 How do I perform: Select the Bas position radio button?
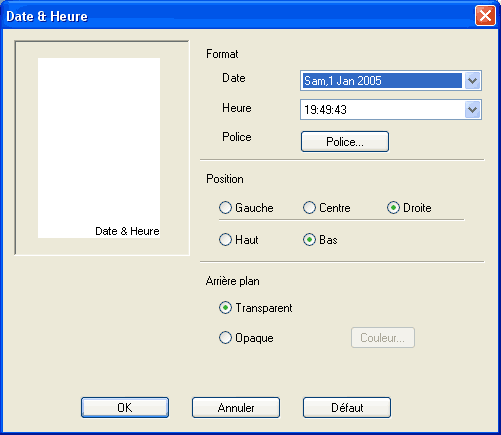[320, 240]
